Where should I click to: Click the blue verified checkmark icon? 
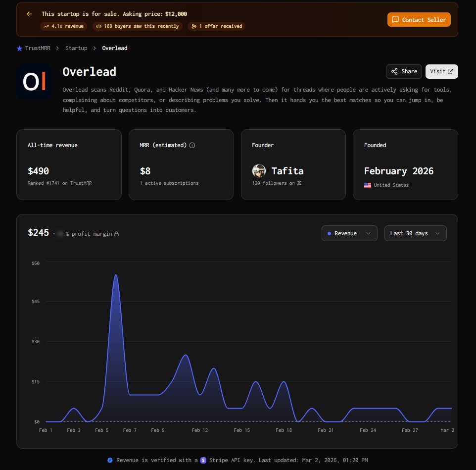pos(110,460)
